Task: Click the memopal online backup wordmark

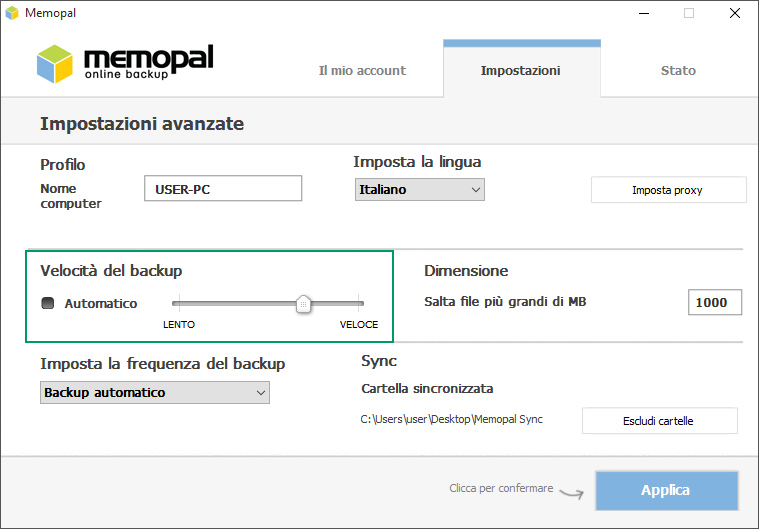Action: coord(149,62)
